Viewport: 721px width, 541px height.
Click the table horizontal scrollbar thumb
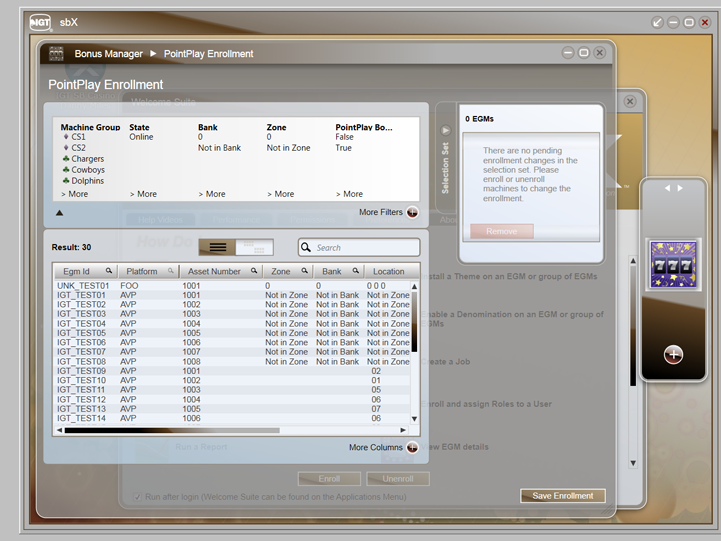coord(172,430)
